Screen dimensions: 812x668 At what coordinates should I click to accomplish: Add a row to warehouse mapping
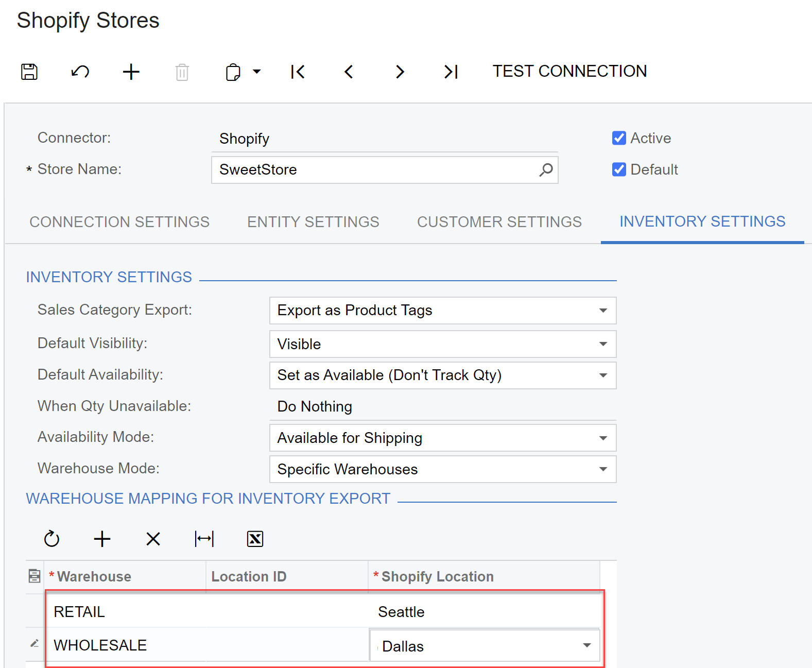click(102, 539)
